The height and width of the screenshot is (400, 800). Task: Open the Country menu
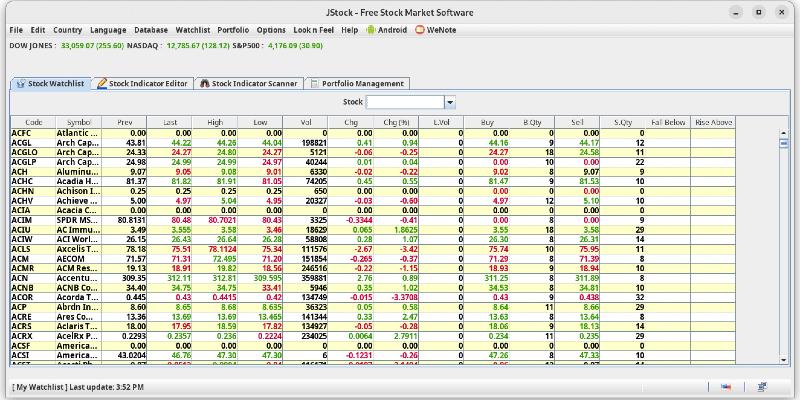[x=68, y=30]
